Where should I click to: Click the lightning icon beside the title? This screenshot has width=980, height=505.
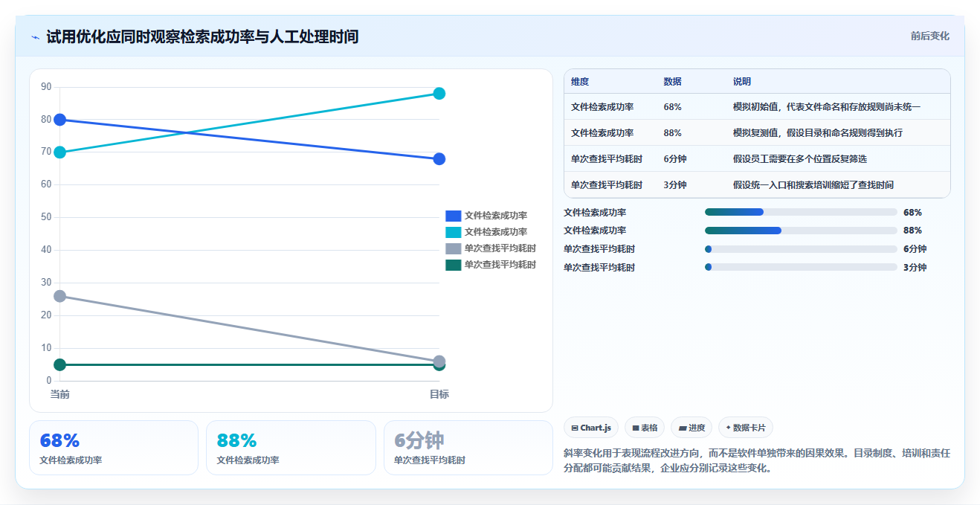tap(35, 36)
